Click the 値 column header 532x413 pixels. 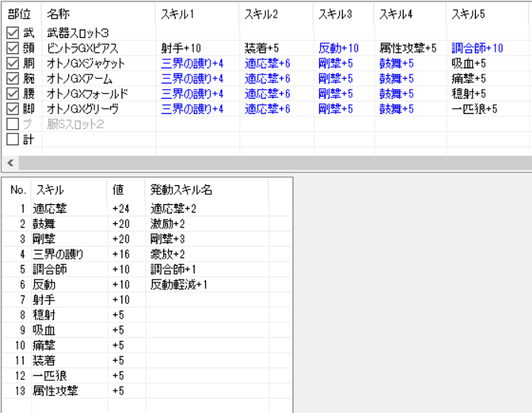click(126, 190)
